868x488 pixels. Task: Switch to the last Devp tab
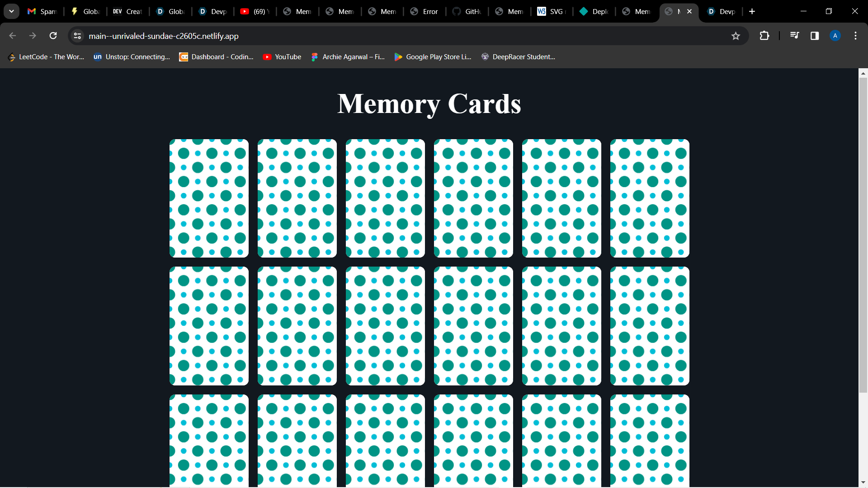coord(722,11)
